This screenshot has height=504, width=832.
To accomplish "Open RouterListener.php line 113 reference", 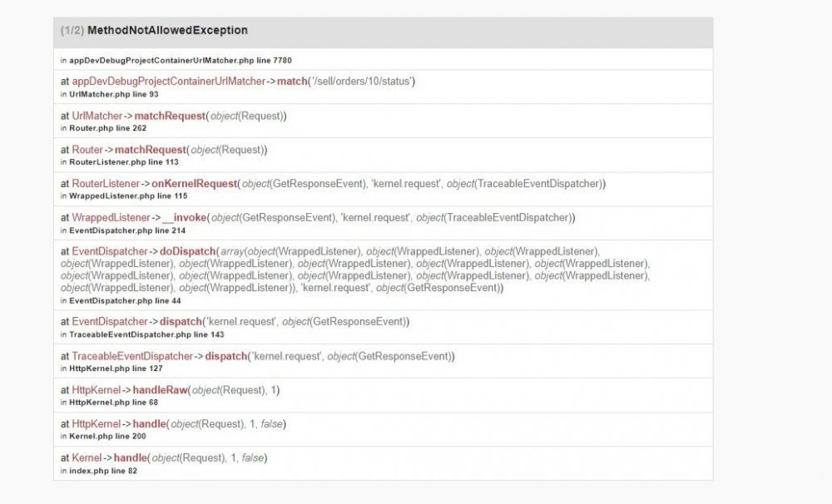I will coord(124,162).
